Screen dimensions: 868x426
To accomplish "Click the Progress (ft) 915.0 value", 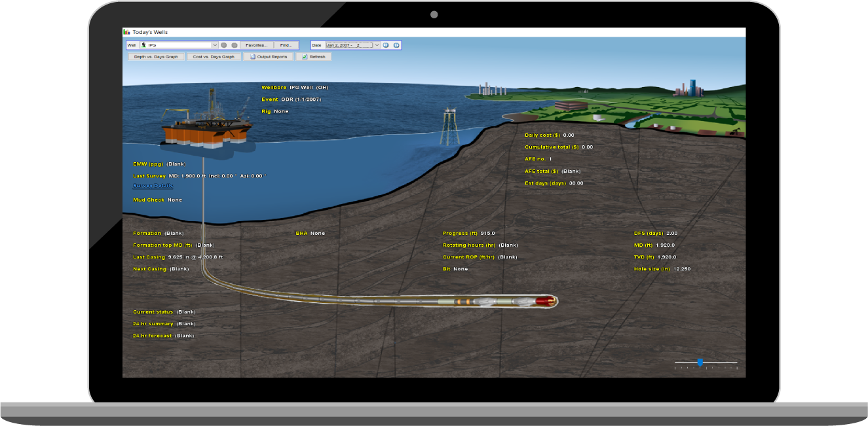I will pos(487,233).
